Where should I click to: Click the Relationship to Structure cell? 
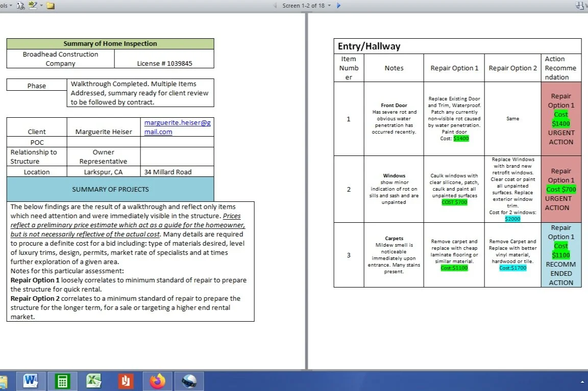37,157
